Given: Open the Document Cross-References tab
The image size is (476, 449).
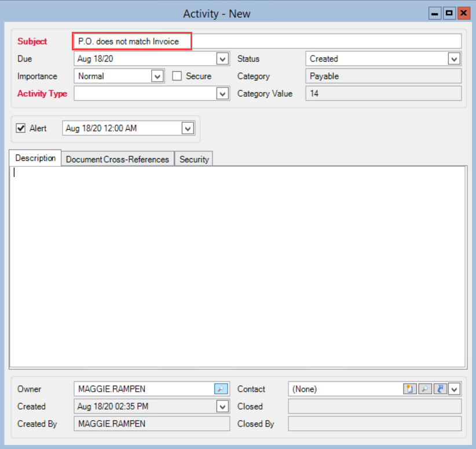Looking at the screenshot, I should tap(118, 159).
